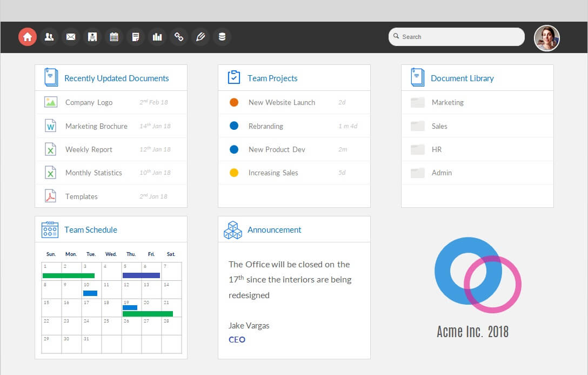Viewport: 588px width, 375px height.
Task: Click the Team Projects clipboard icon
Action: [234, 77]
